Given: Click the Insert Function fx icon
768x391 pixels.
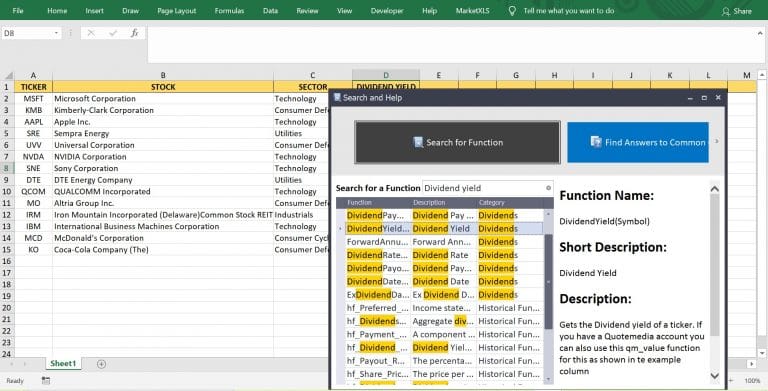Looking at the screenshot, I should point(134,33).
